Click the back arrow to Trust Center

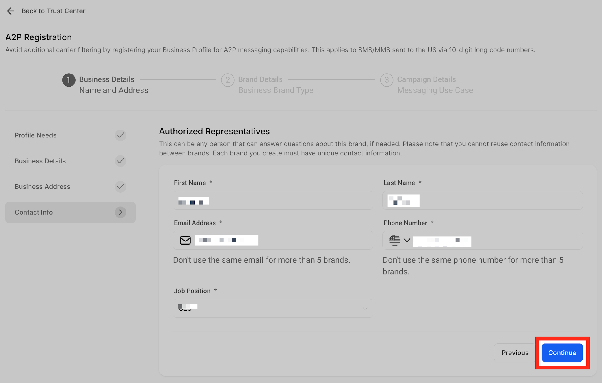pos(10,11)
